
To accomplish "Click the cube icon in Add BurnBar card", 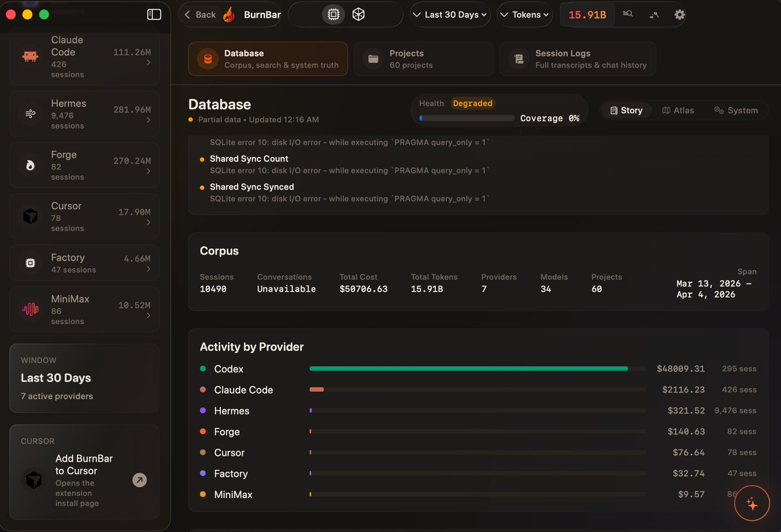I will (34, 480).
